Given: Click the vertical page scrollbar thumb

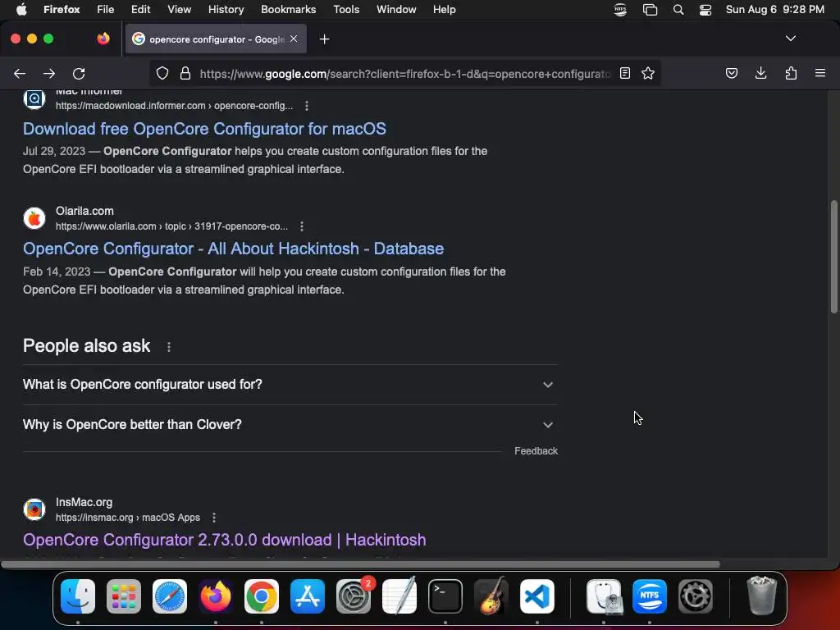Looking at the screenshot, I should [x=833, y=257].
